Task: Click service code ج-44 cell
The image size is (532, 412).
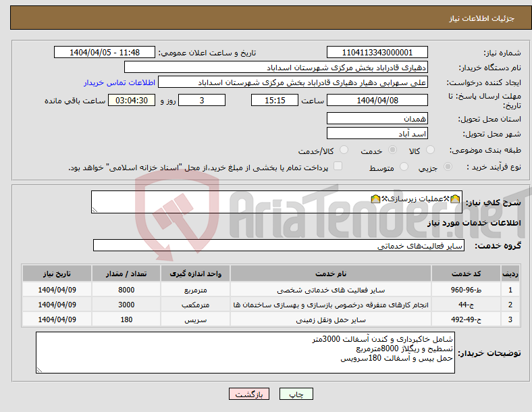Action: [467, 305]
